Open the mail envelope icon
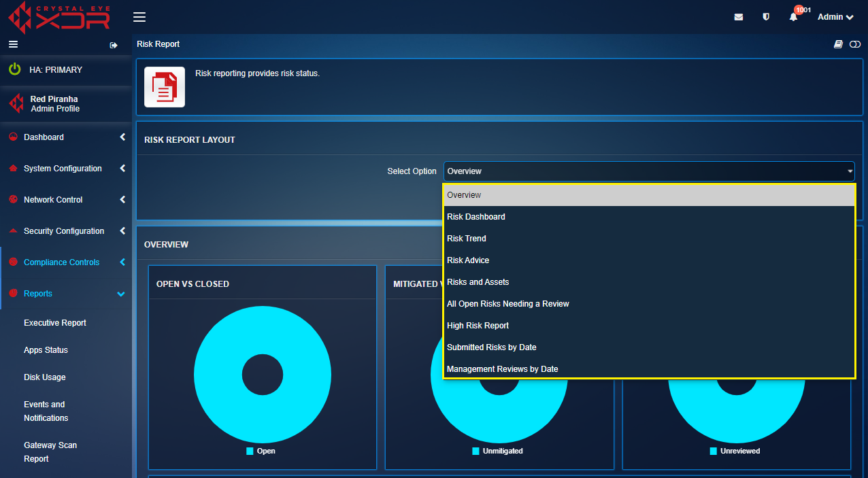 pos(738,17)
